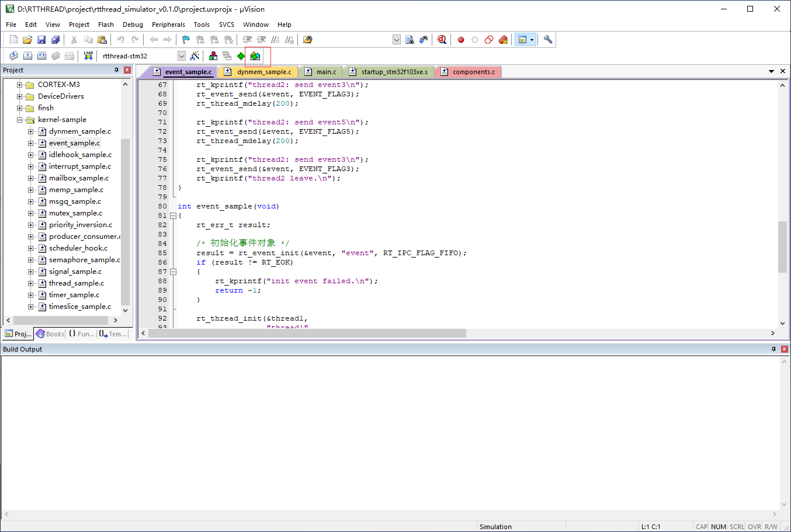The image size is (791, 532).
Task: Switch to dynmem_sample.c editor tab
Action: (x=258, y=72)
